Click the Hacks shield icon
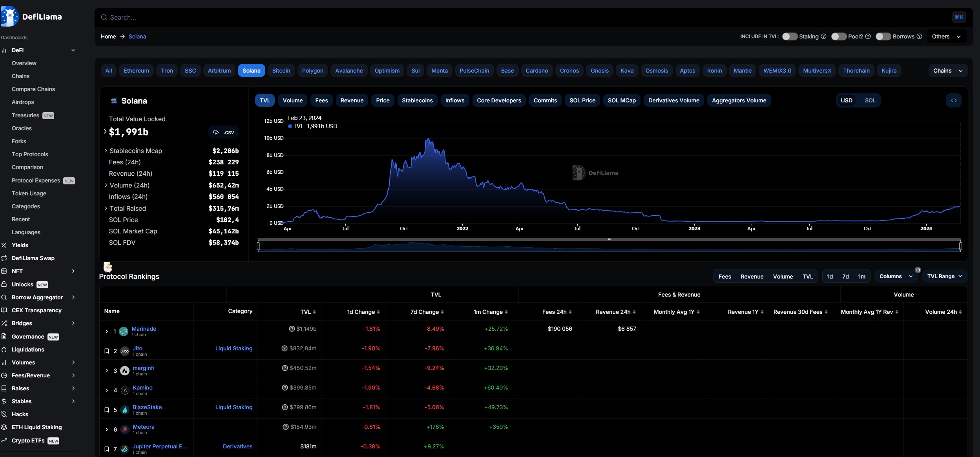 4,414
